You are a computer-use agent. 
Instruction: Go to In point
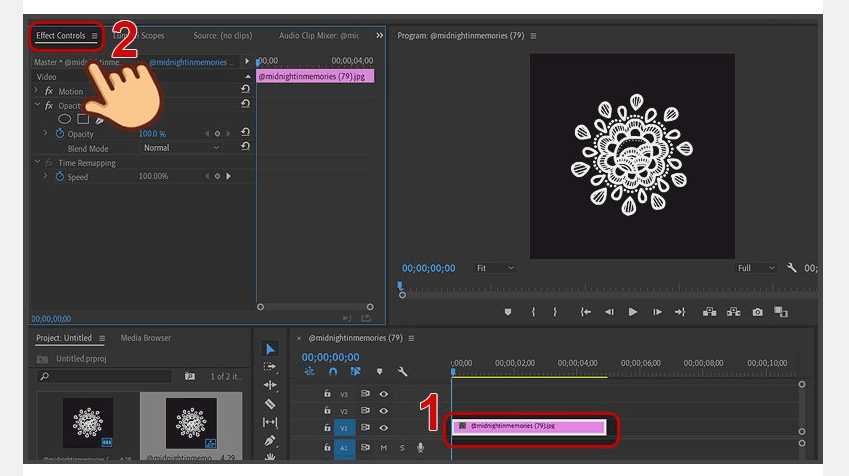(585, 312)
